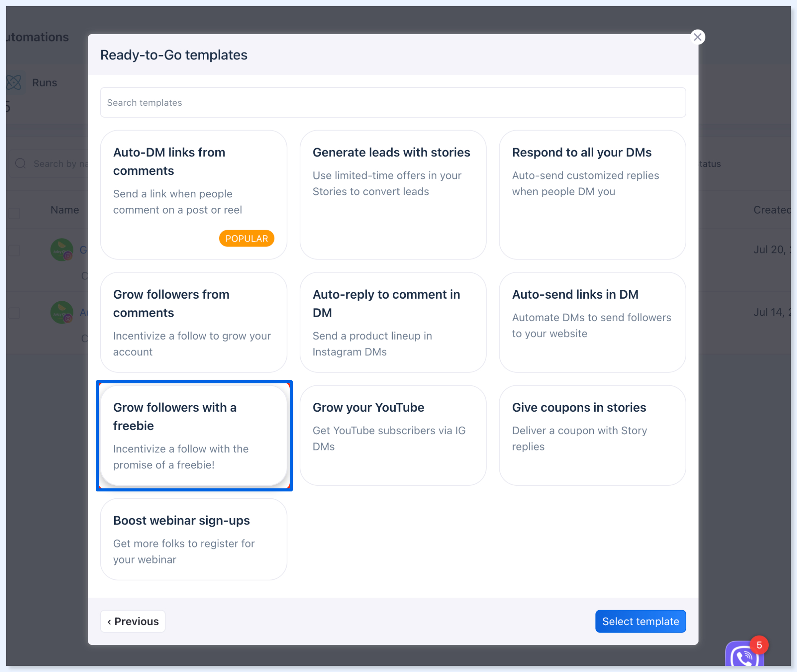797x672 pixels.
Task: Select the Auto-reply to comment in DM template
Action: [x=393, y=322]
